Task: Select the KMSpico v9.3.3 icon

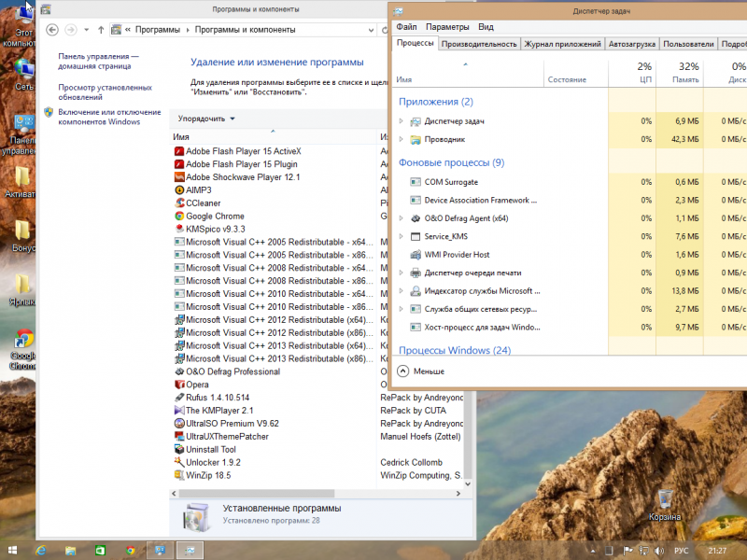Action: (179, 229)
